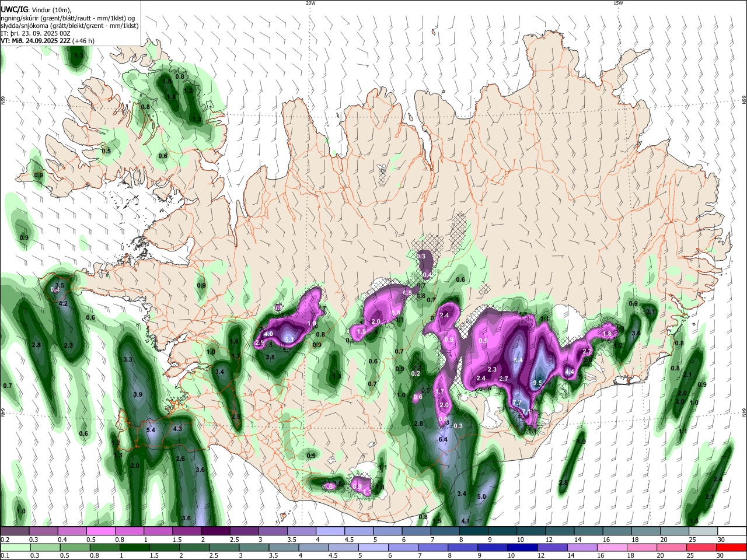Click the 5.1 snowfall value on map

[289, 339]
